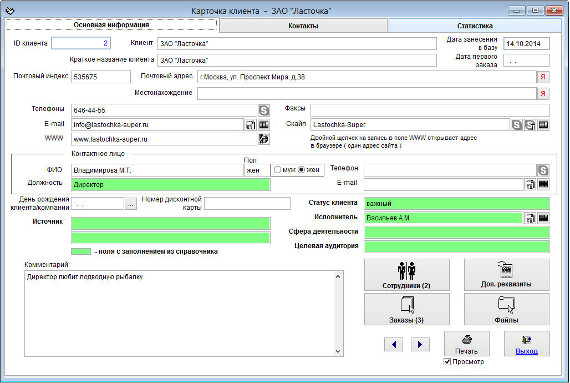Click the Выход exit button
570x383 pixels.
[526, 344]
